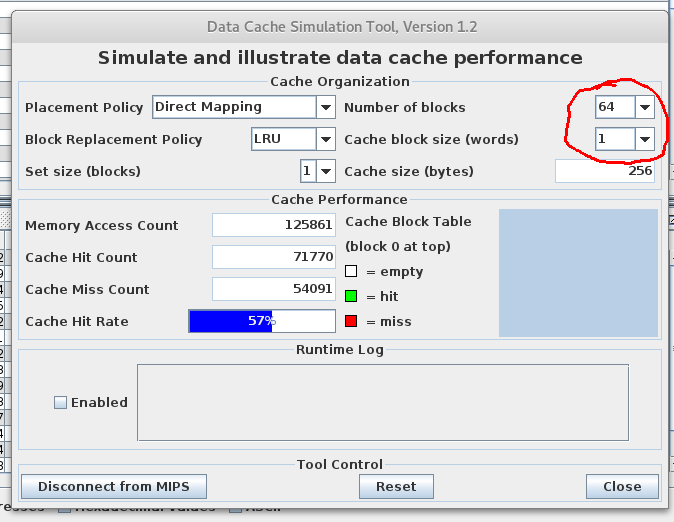Enable the Runtime Log checkbox

pyautogui.click(x=61, y=402)
